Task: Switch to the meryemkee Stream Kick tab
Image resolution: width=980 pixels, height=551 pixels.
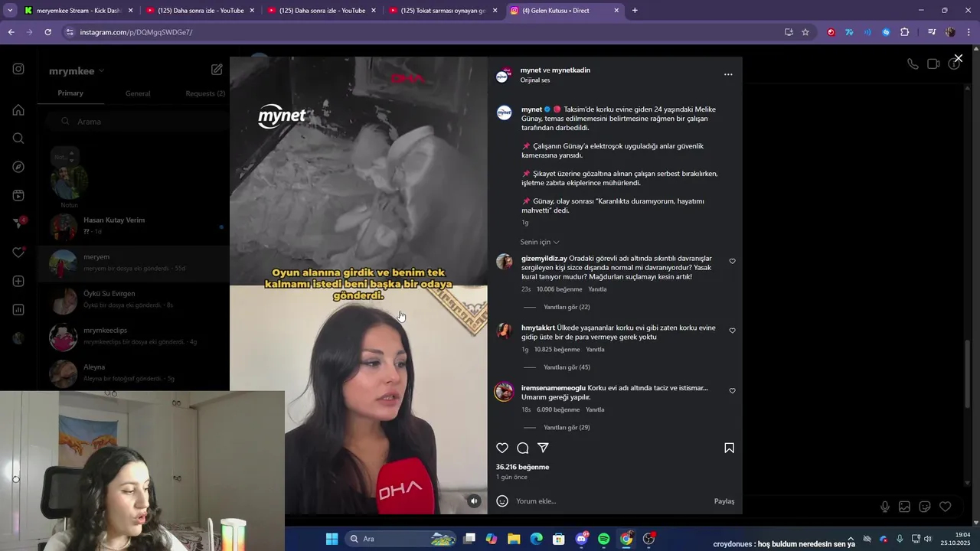Action: point(78,11)
